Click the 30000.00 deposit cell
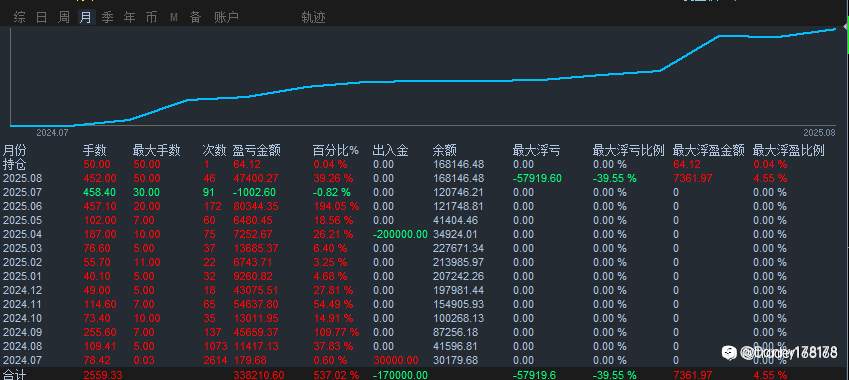This screenshot has height=380, width=849. [x=396, y=361]
